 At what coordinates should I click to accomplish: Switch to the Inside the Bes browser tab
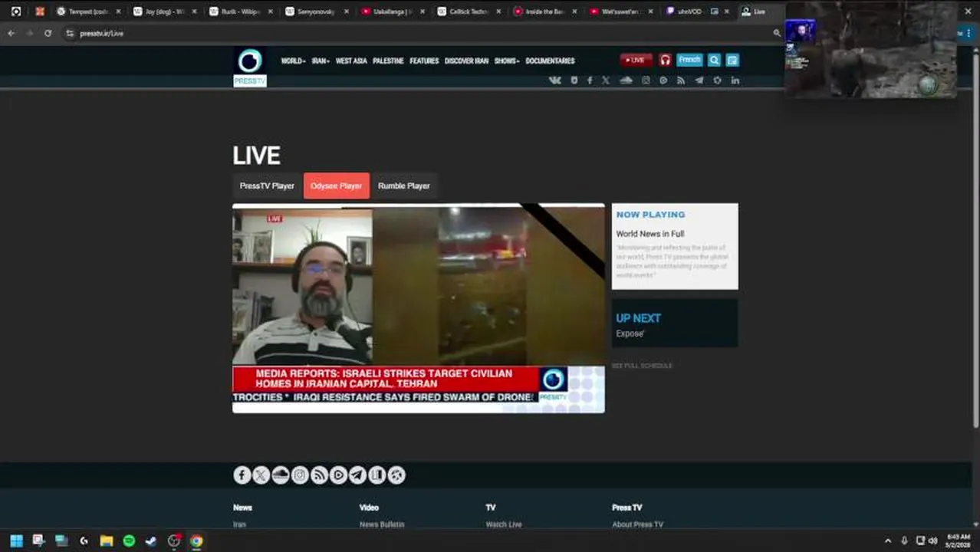(544, 11)
